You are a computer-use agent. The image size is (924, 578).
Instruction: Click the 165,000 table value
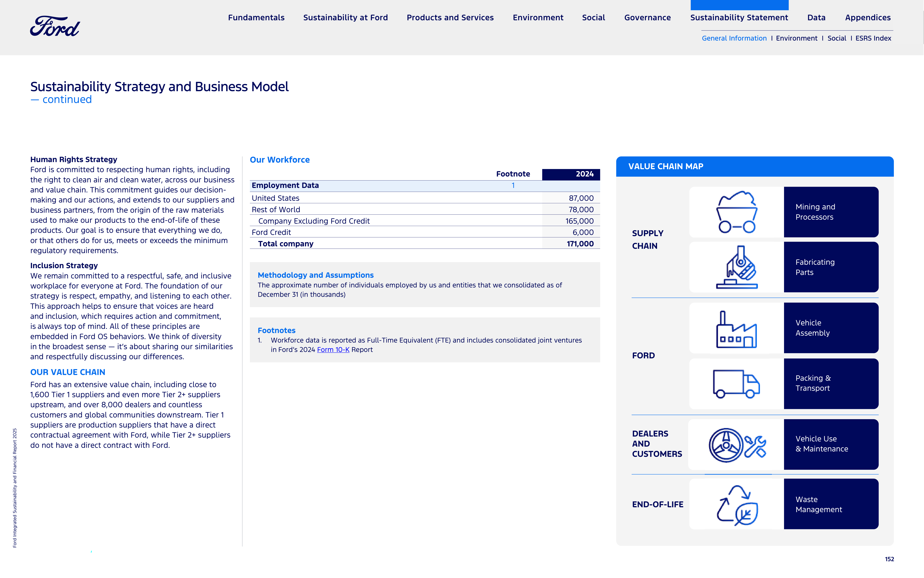579,221
